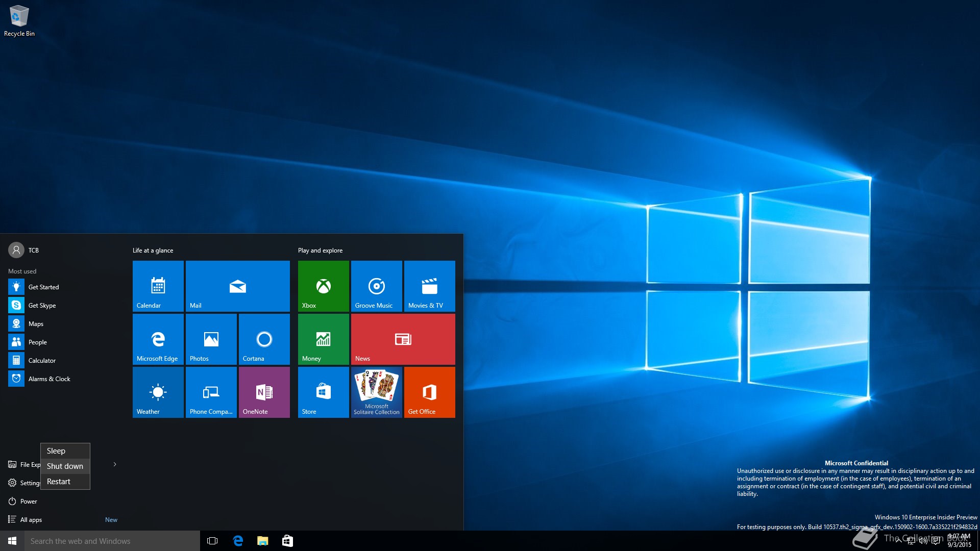Viewport: 980px width, 551px height.
Task: Click the volume icon in system tray
Action: point(923,541)
